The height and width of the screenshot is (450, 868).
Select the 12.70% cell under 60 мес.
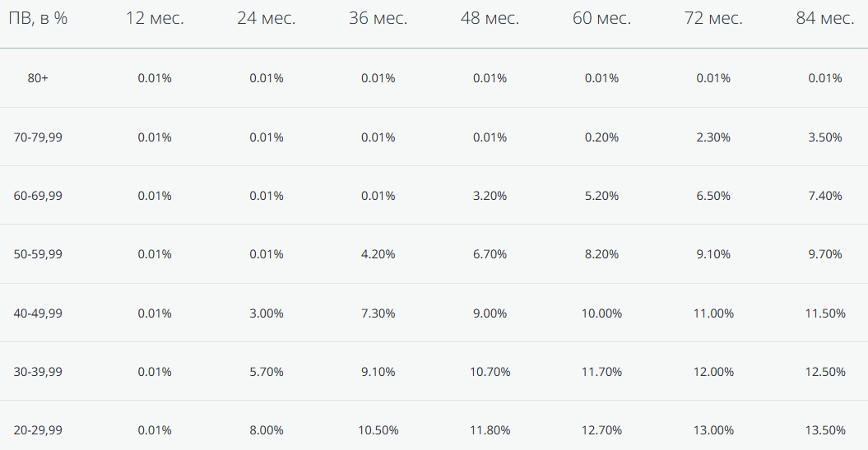pyautogui.click(x=601, y=430)
